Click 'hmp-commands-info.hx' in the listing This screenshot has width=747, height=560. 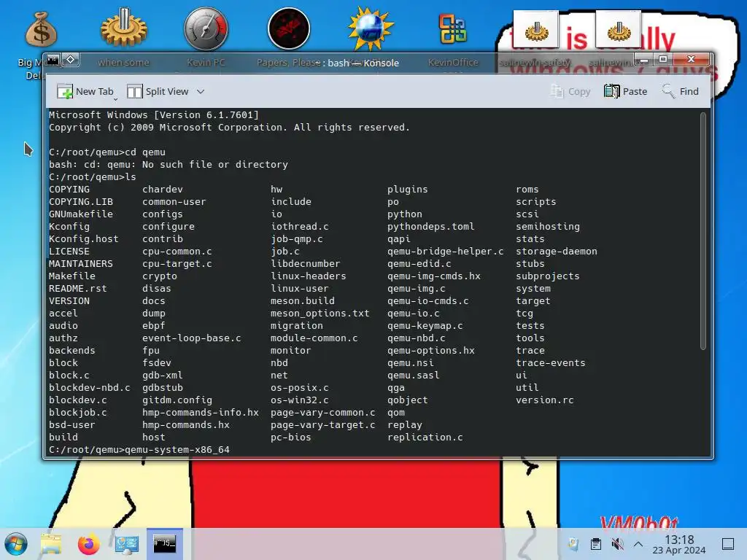coord(201,413)
